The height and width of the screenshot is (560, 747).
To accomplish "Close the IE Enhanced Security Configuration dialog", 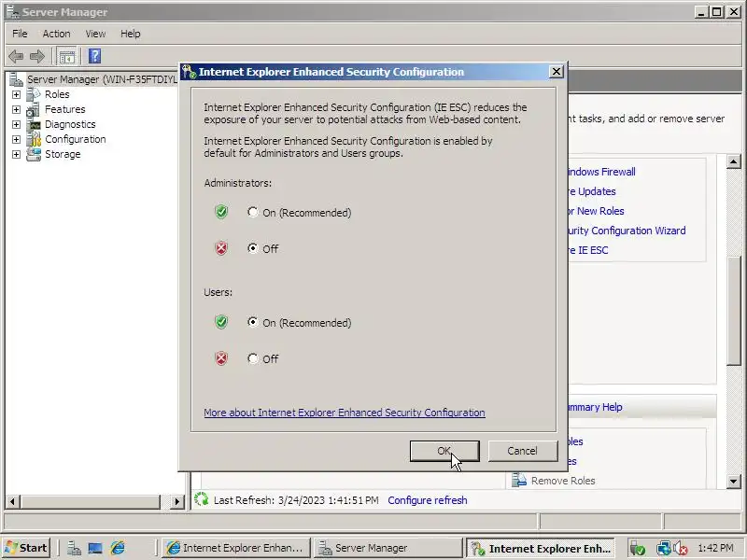I will (x=556, y=72).
